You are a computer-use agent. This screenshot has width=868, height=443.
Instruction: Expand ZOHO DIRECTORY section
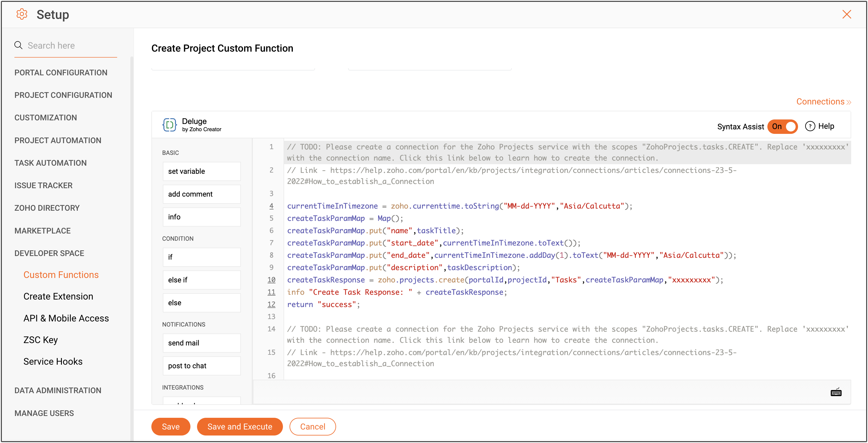pos(47,208)
